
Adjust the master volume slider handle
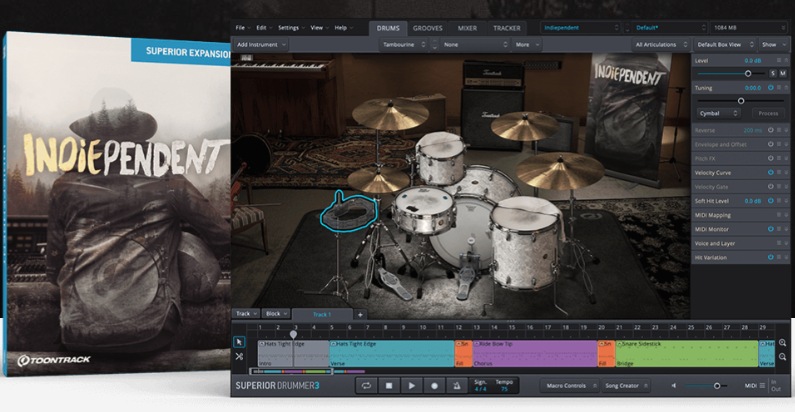[x=717, y=386]
